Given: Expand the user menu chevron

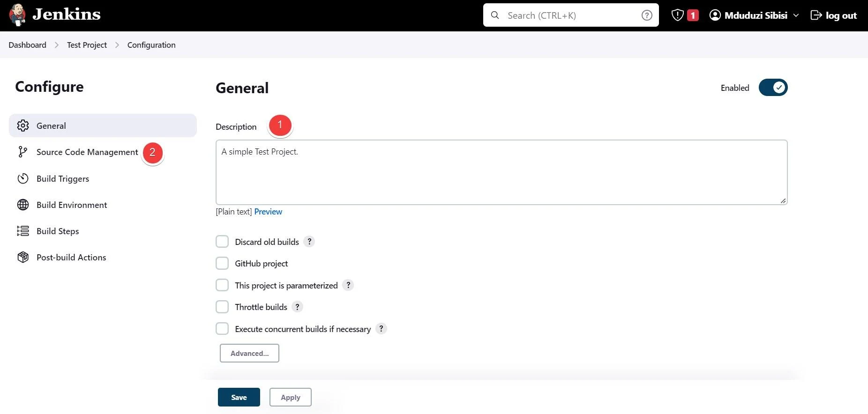Looking at the screenshot, I should (796, 15).
